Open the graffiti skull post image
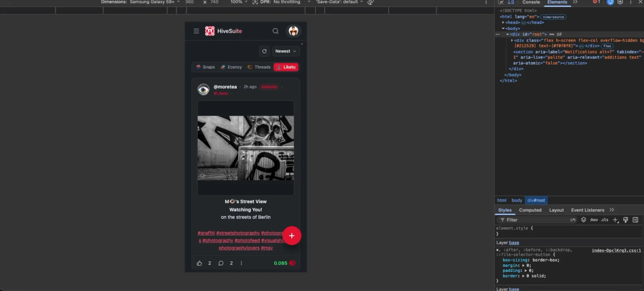 point(246,148)
